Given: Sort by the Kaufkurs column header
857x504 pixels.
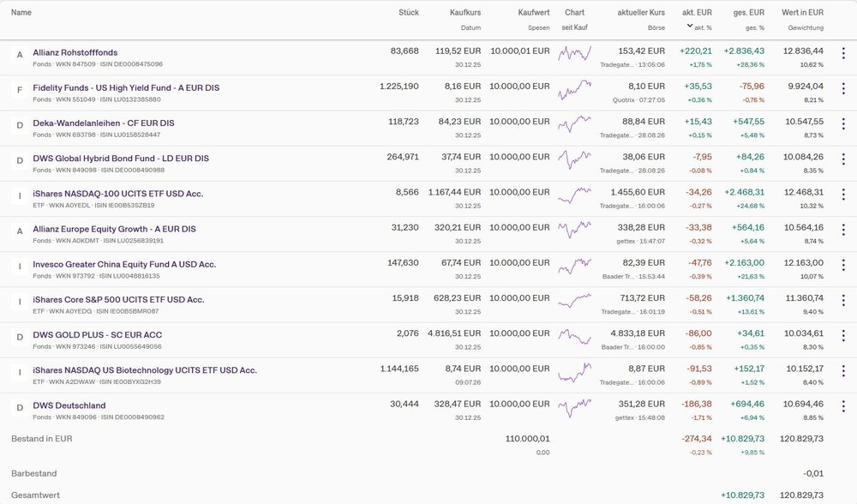Looking at the screenshot, I should (465, 13).
